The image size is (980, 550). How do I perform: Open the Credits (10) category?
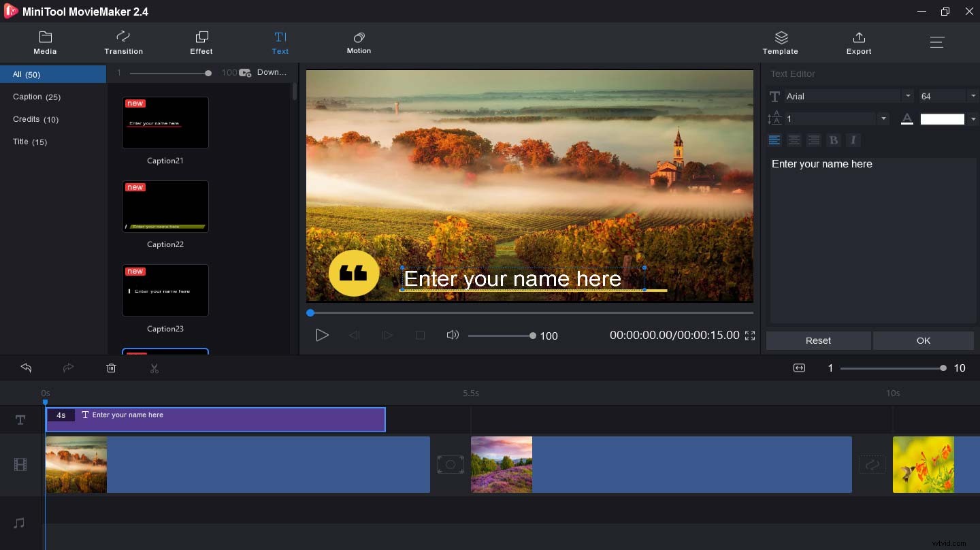point(35,119)
